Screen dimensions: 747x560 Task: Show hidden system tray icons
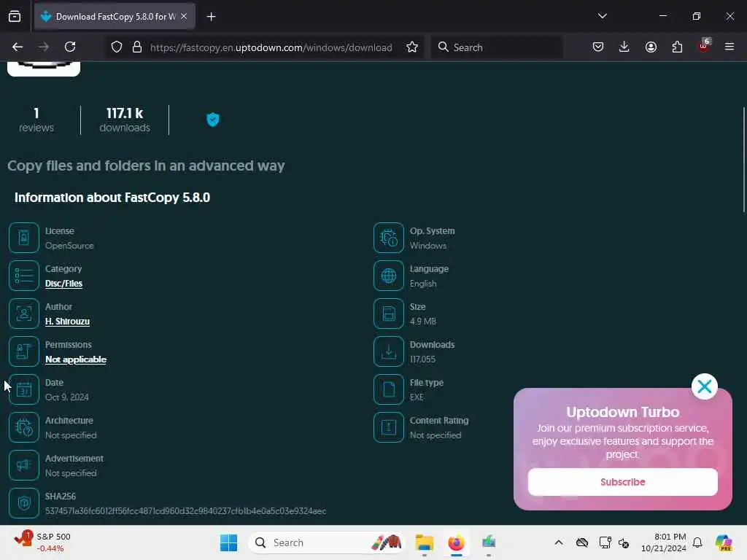[559, 542]
